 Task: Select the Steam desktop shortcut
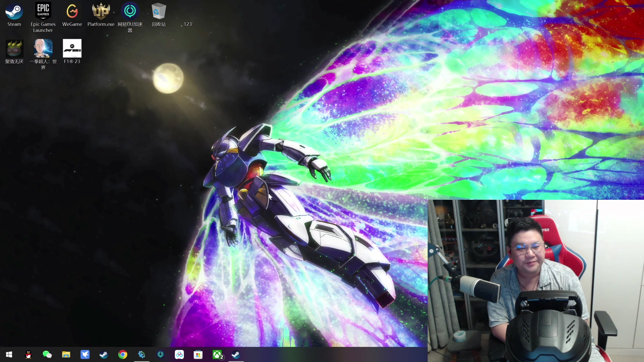tap(14, 15)
